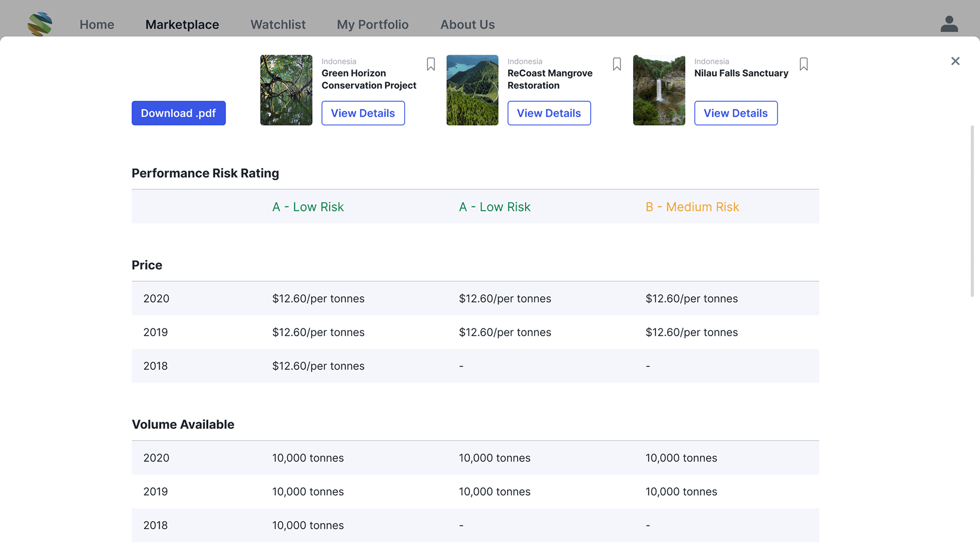The width and height of the screenshot is (980, 551).
Task: View Details for ReCoast Mangrove Restoration
Action: tap(549, 113)
